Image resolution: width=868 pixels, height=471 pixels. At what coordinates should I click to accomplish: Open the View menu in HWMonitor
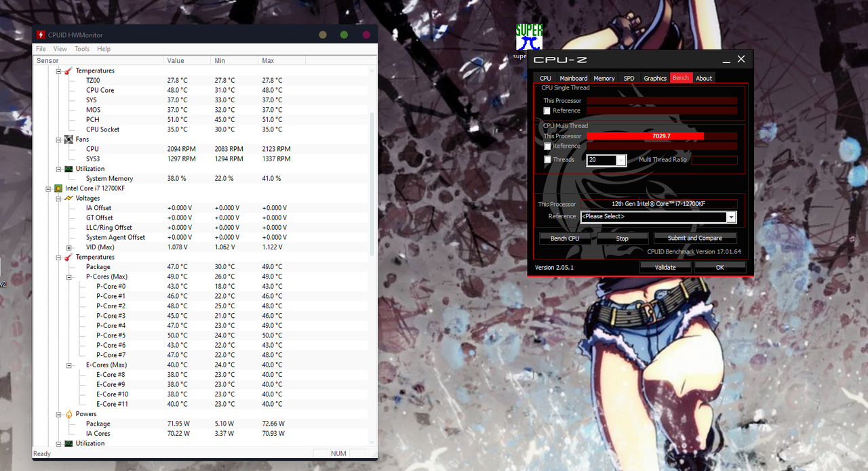coord(60,49)
